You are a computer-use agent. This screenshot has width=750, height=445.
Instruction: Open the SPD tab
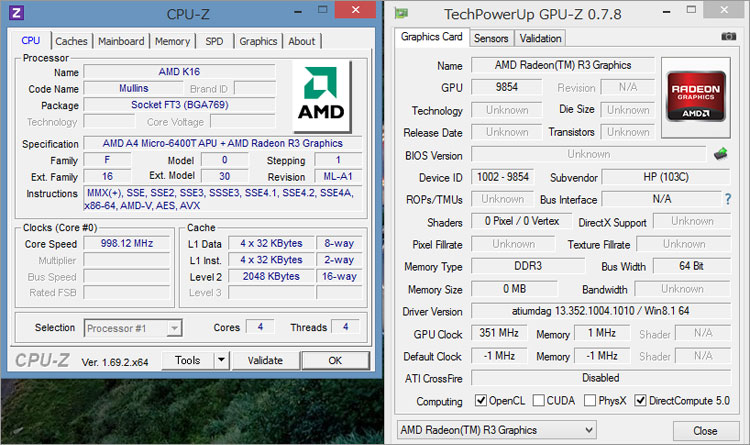(x=214, y=41)
